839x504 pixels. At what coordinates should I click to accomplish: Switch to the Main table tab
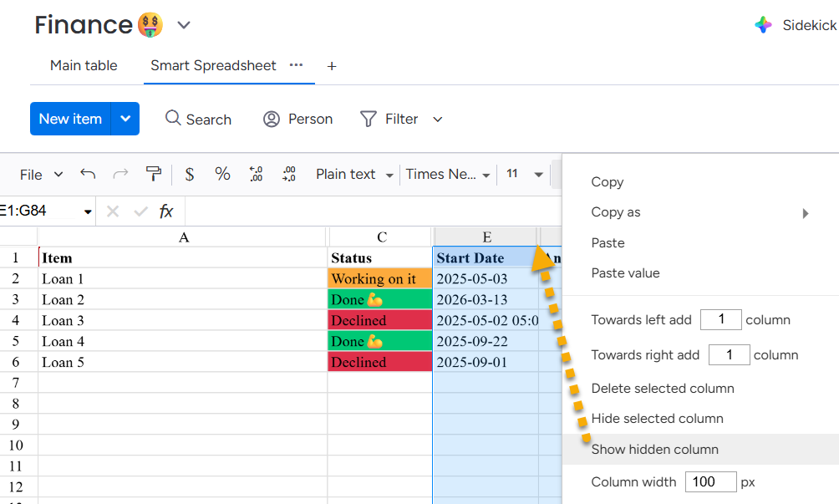[x=84, y=65]
